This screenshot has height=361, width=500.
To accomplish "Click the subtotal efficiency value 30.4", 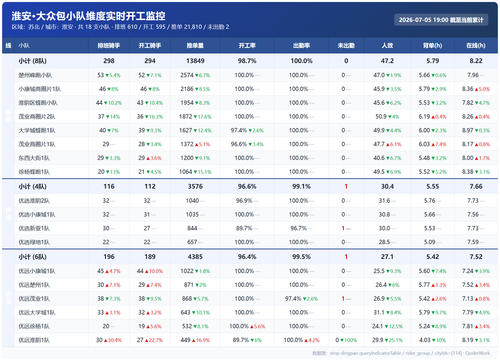I will (387, 187).
